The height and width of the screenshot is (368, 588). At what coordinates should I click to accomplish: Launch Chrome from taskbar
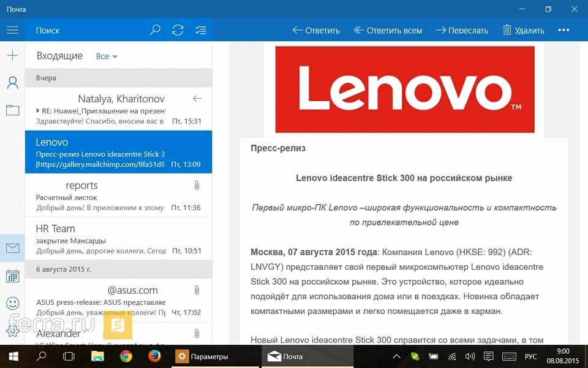tap(126, 356)
